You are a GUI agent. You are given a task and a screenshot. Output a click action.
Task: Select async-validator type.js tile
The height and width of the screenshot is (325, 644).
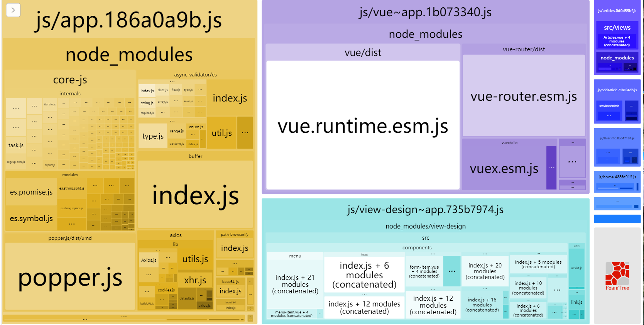(153, 136)
